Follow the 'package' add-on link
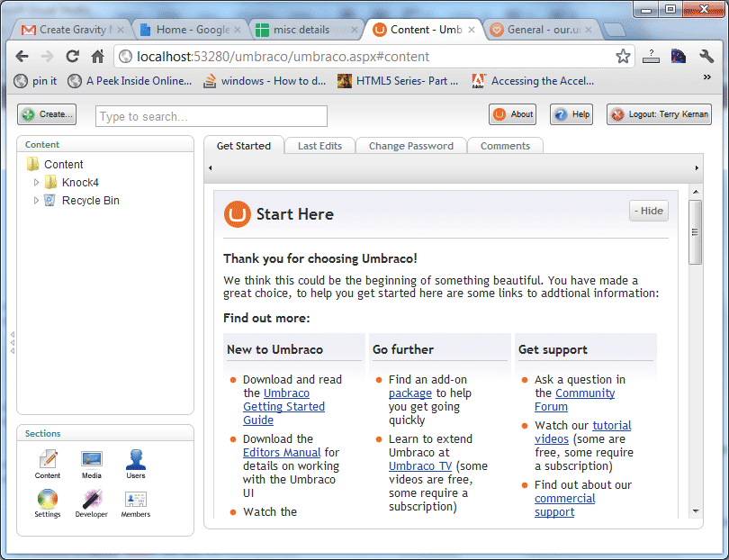Viewport: 729px width, 560px height. 410,393
